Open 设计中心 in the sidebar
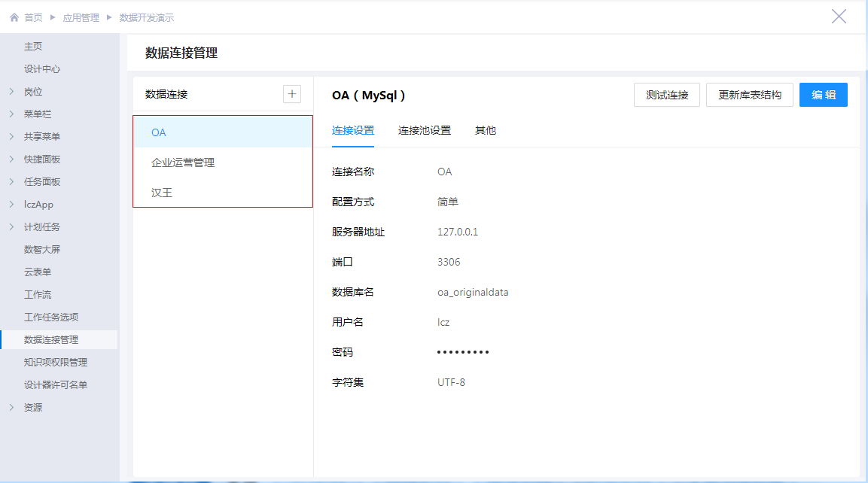868x483 pixels. (42, 69)
